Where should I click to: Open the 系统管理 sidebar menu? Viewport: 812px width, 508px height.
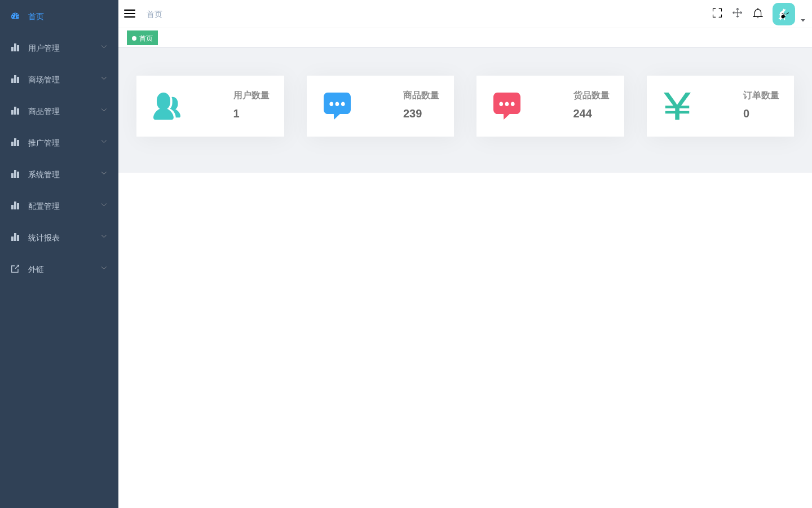[59, 174]
